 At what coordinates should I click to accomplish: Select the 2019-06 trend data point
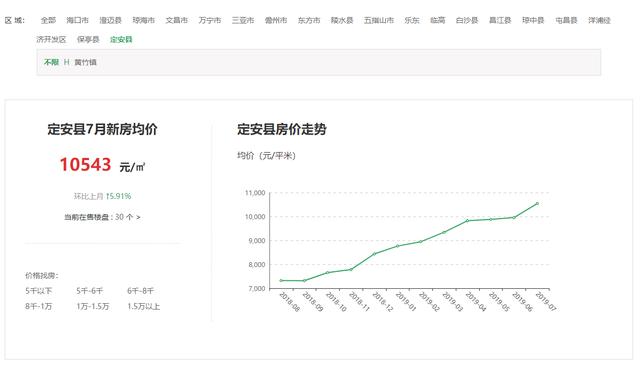(514, 218)
